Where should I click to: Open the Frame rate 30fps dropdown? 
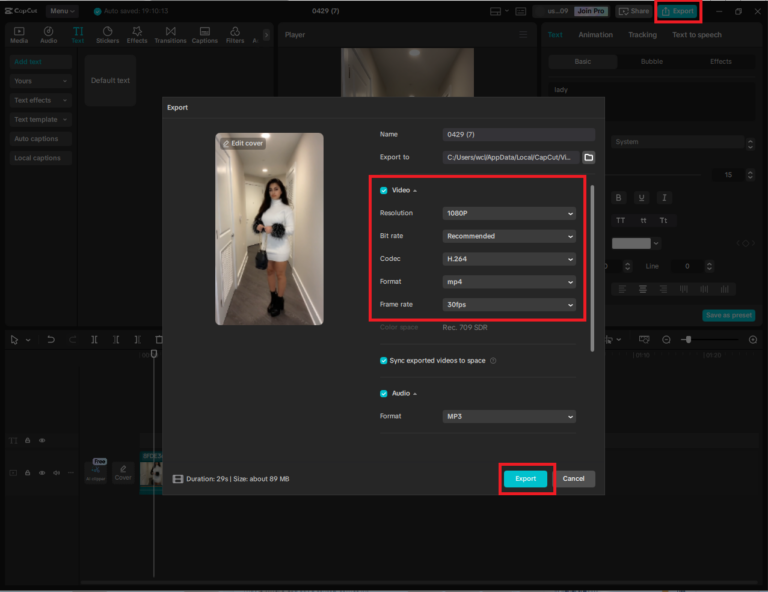point(509,305)
